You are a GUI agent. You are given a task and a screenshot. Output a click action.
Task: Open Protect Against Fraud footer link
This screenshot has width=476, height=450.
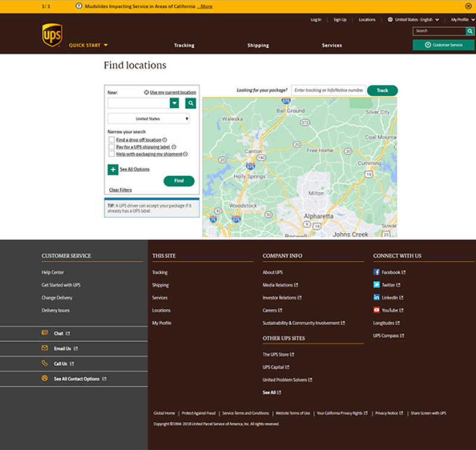point(199,413)
